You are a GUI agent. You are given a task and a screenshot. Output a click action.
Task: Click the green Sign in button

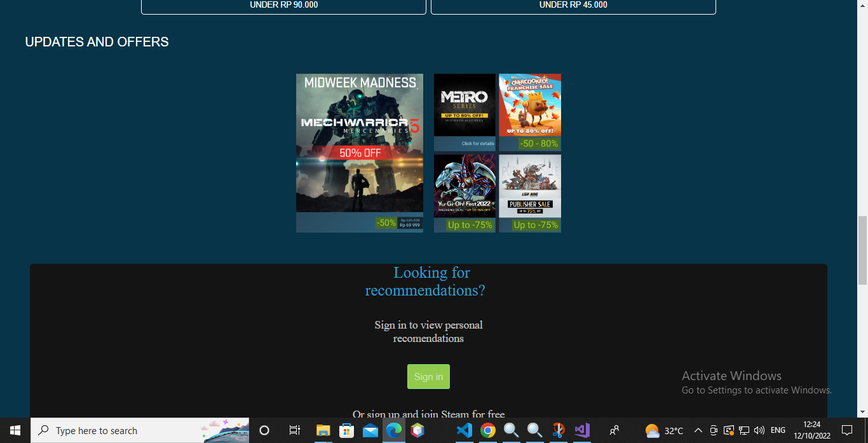point(428,376)
